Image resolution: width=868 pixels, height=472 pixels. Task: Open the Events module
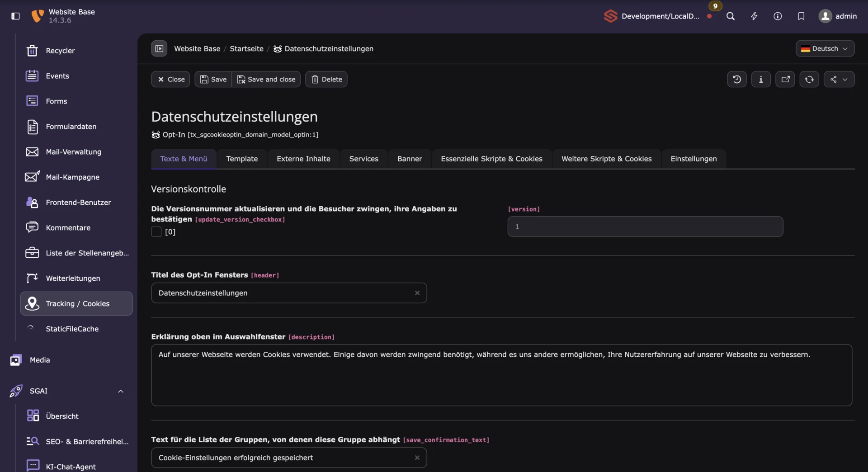pos(76,76)
